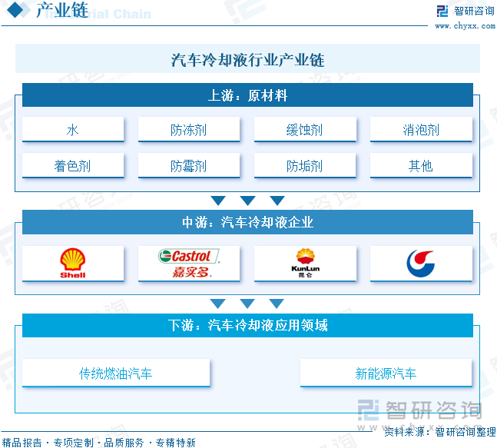The width and height of the screenshot is (497, 448).
Task: Select the 防垢剂 box
Action: tap(305, 165)
